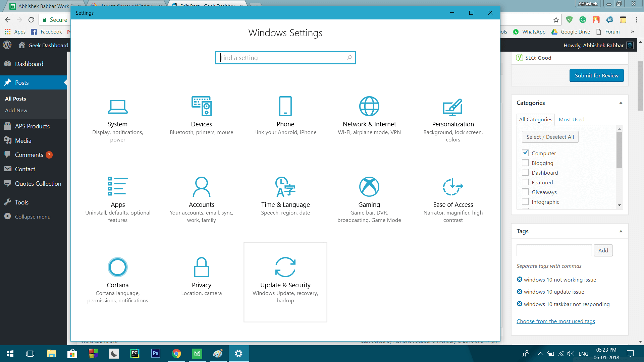644x362 pixels.
Task: Open the Edit Post browser tab
Action: coord(205,6)
